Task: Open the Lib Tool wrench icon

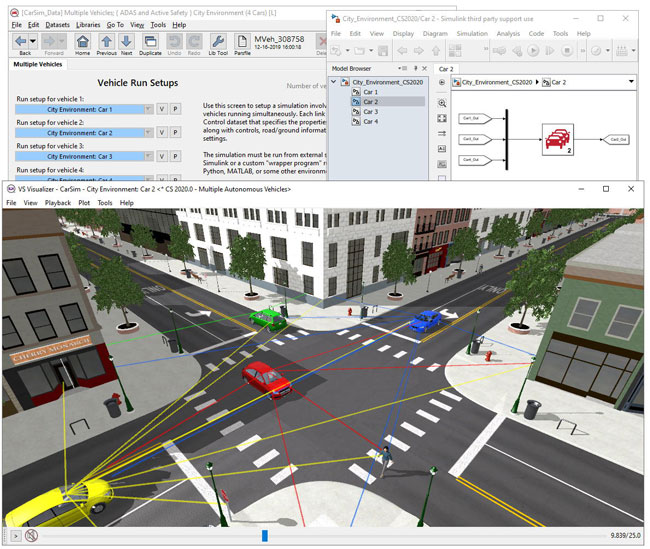Action: (218, 41)
